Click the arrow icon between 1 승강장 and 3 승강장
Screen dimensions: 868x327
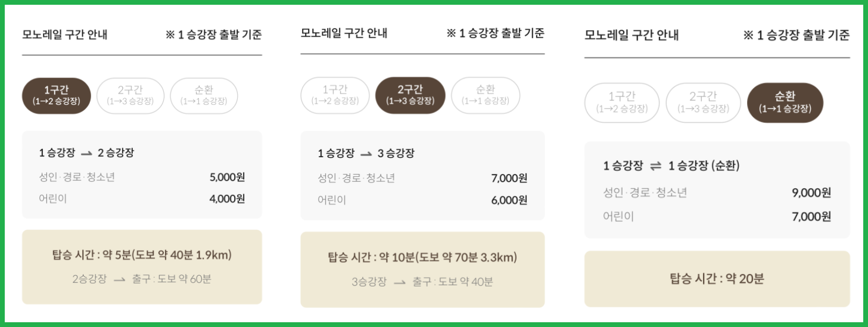click(x=366, y=154)
